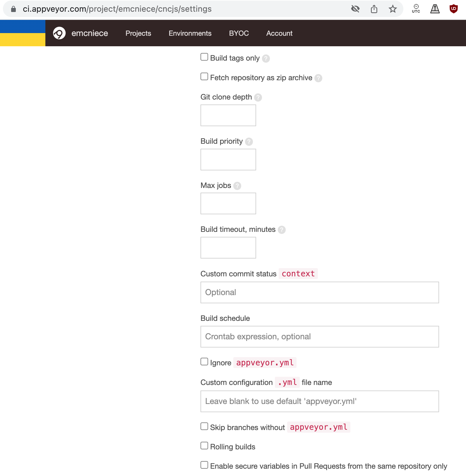Show help tooltip for Max jobs
This screenshot has width=466, height=476.
pyautogui.click(x=237, y=186)
